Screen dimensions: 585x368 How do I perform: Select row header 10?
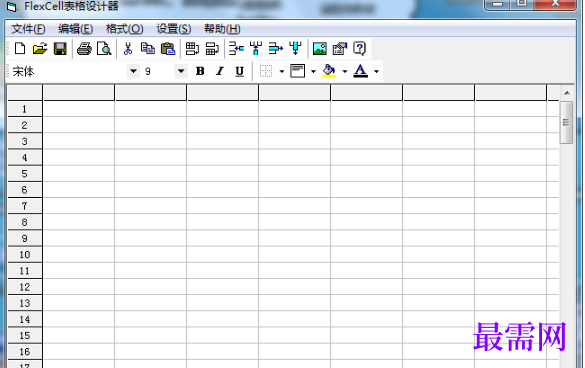[x=25, y=255]
